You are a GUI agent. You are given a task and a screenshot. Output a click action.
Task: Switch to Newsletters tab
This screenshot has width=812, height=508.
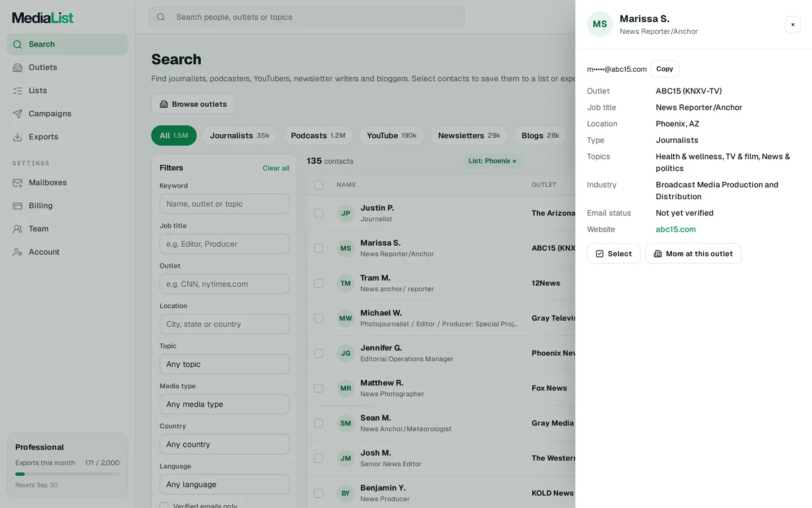(469, 135)
